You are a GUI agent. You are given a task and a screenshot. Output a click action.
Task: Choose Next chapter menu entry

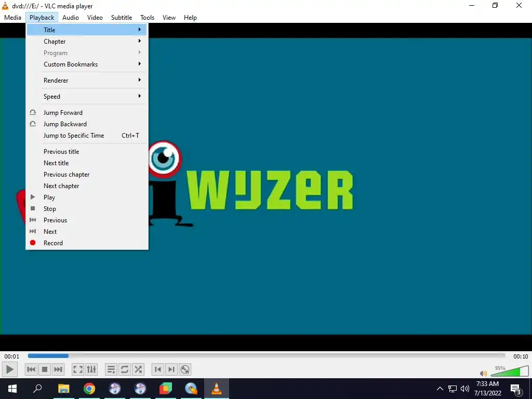pos(87,186)
